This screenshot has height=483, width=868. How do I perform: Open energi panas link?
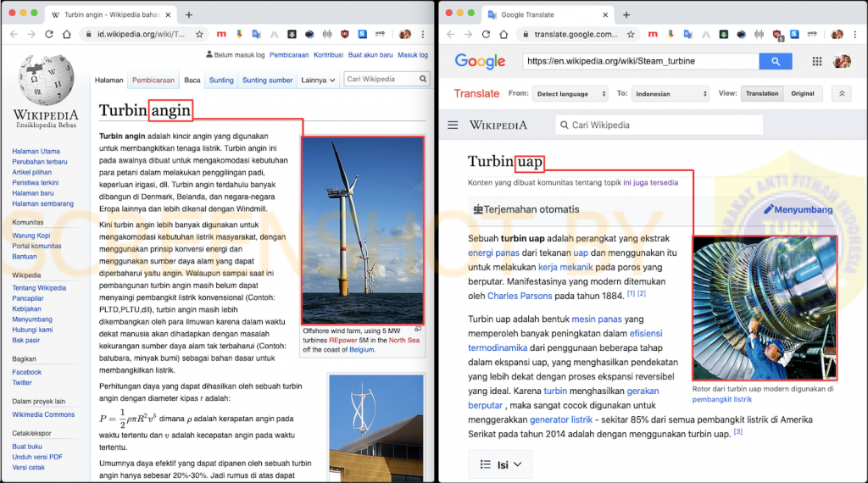click(493, 253)
